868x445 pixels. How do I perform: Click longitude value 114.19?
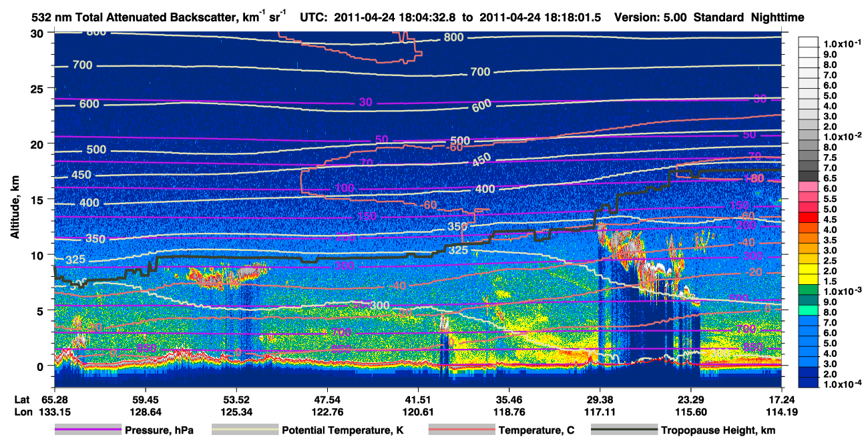coord(782,412)
